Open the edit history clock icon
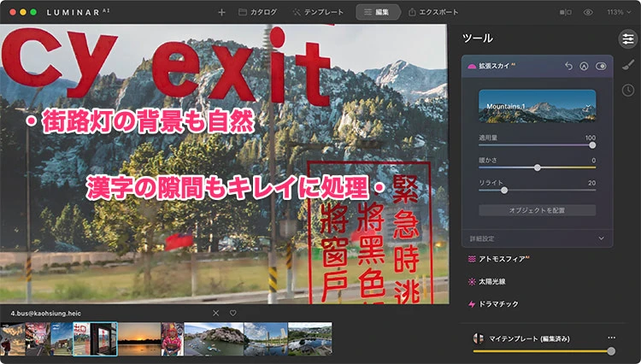This screenshot has width=641, height=364. coord(626,90)
